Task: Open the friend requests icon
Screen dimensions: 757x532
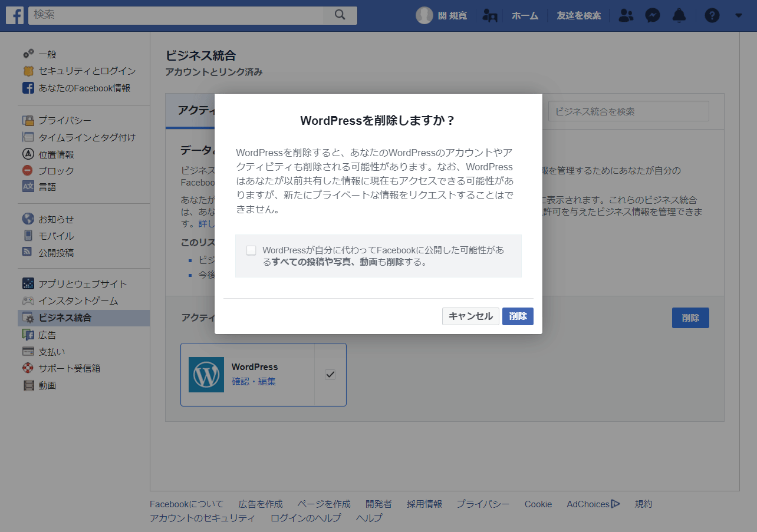Action: tap(626, 15)
